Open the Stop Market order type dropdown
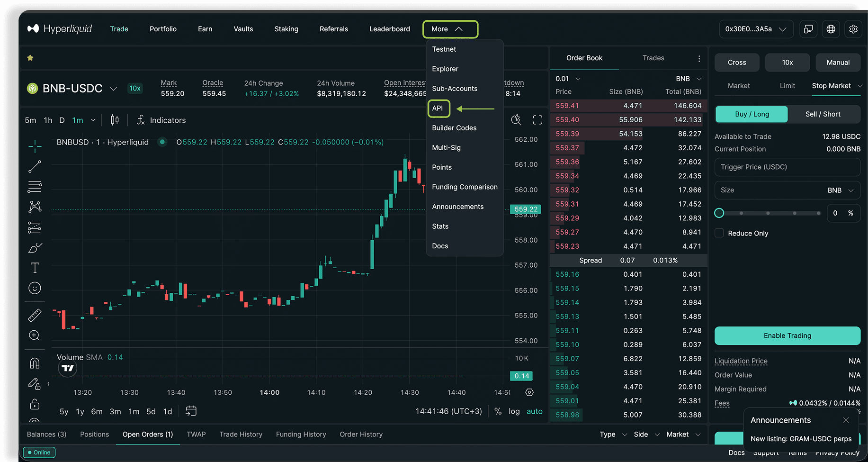 coord(837,86)
